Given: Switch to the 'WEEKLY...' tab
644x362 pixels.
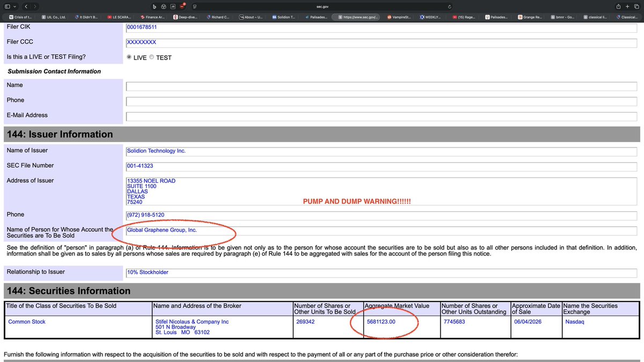Looking at the screenshot, I should (431, 17).
